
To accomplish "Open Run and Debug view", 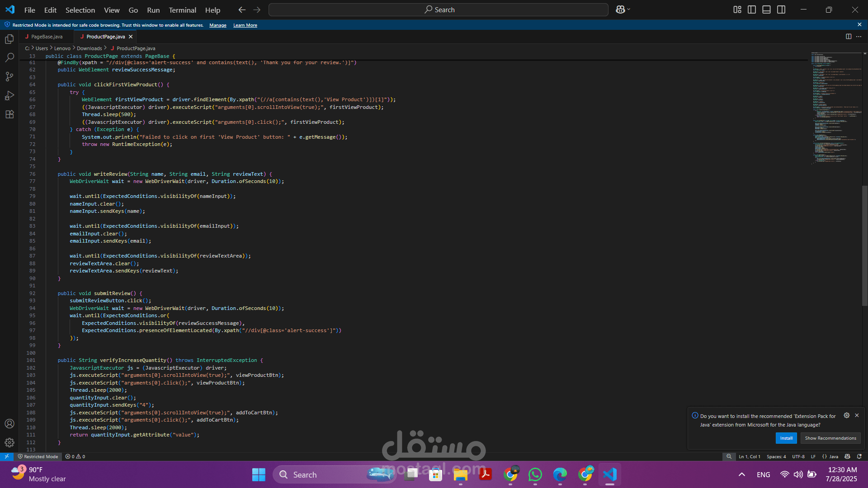I will pos(9,96).
